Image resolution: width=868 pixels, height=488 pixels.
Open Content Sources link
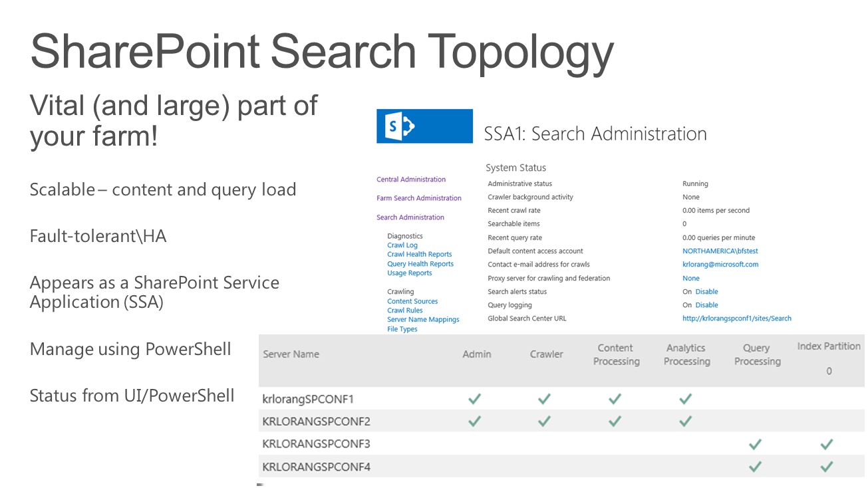(412, 302)
